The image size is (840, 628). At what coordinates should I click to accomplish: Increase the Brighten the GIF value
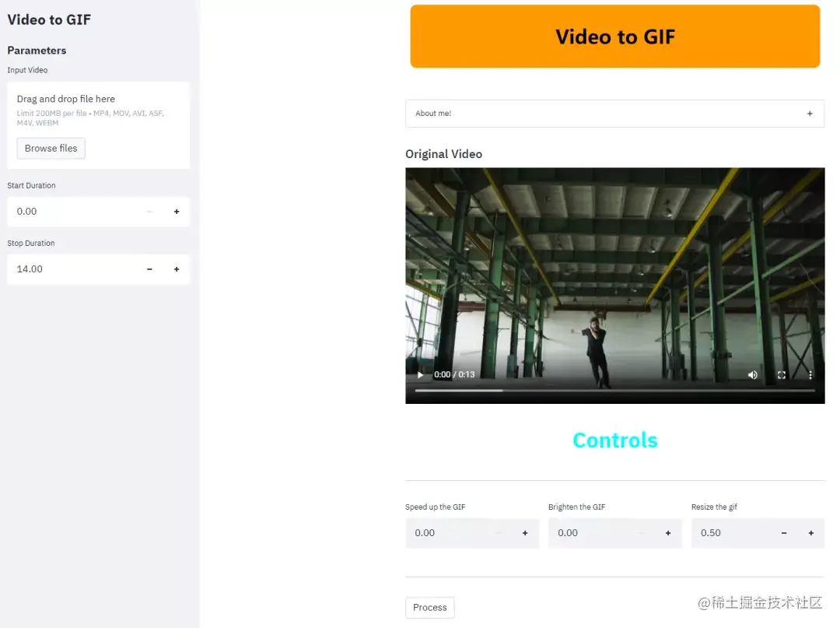[667, 532]
